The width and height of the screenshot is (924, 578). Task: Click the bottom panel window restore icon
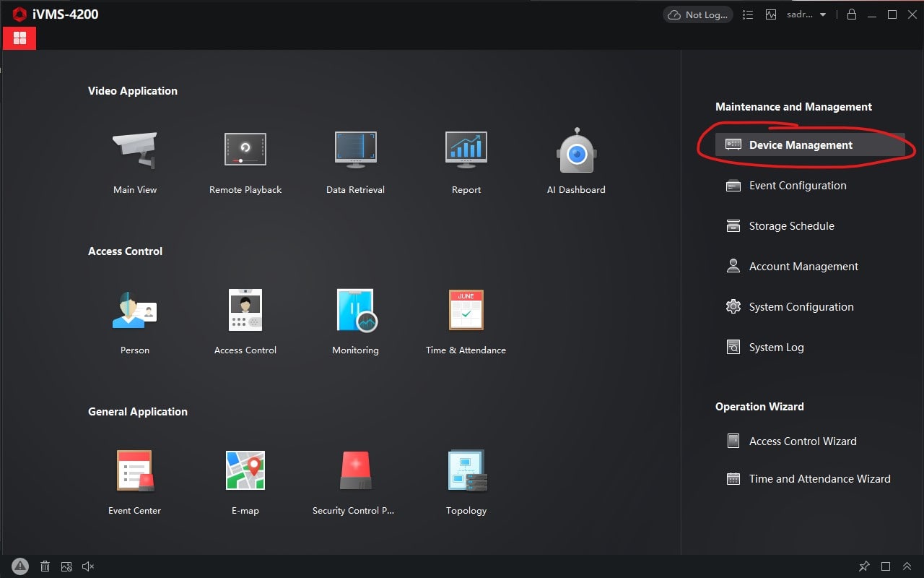(x=886, y=566)
